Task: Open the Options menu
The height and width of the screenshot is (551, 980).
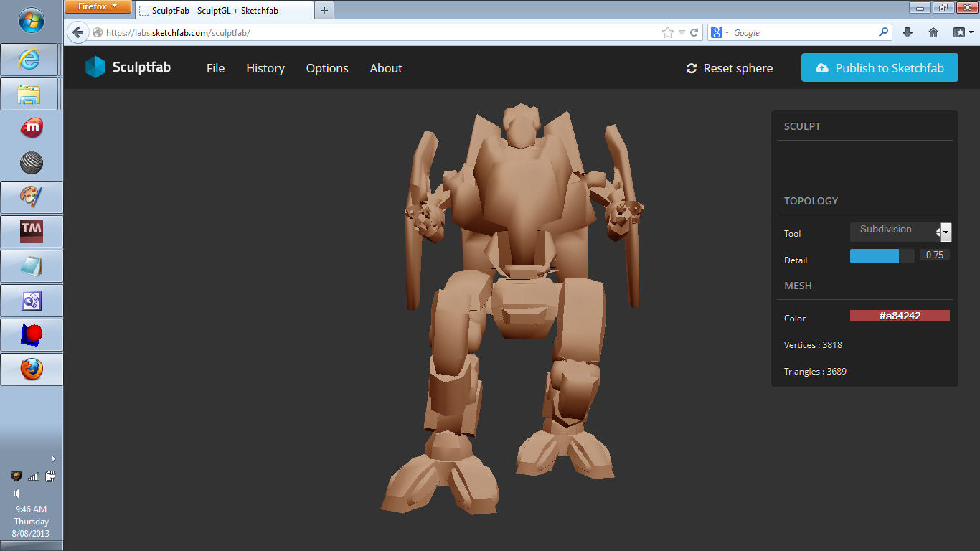Action: pos(327,68)
